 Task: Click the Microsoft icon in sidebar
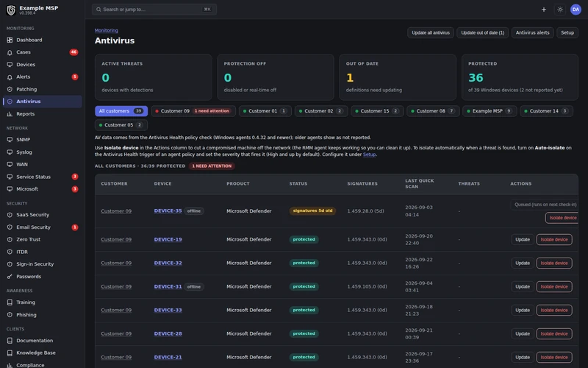(x=10, y=189)
